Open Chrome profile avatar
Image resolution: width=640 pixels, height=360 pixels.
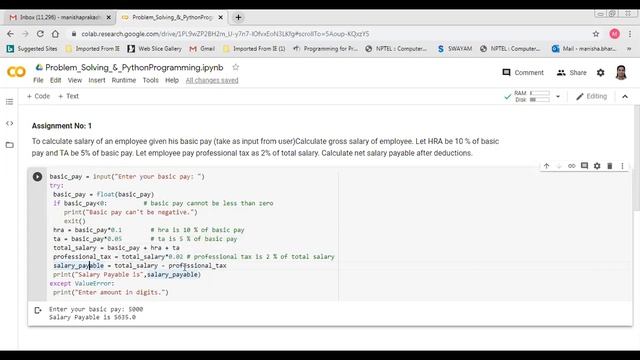coord(614,34)
